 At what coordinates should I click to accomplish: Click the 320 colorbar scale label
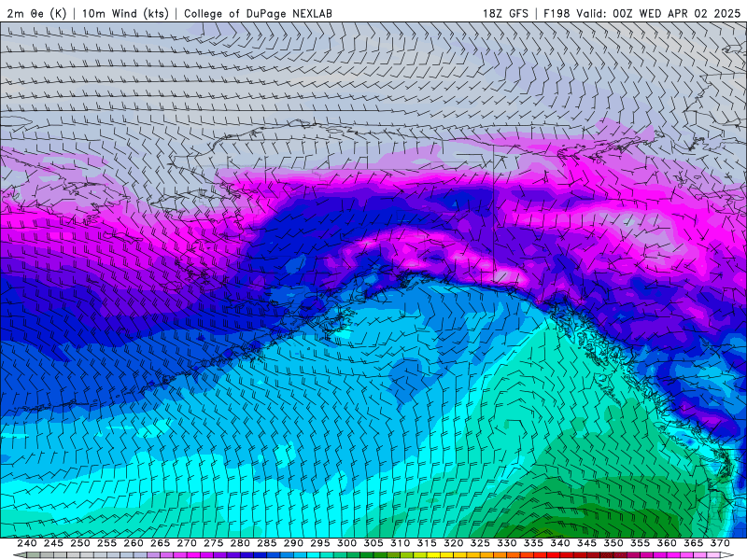coord(454,543)
